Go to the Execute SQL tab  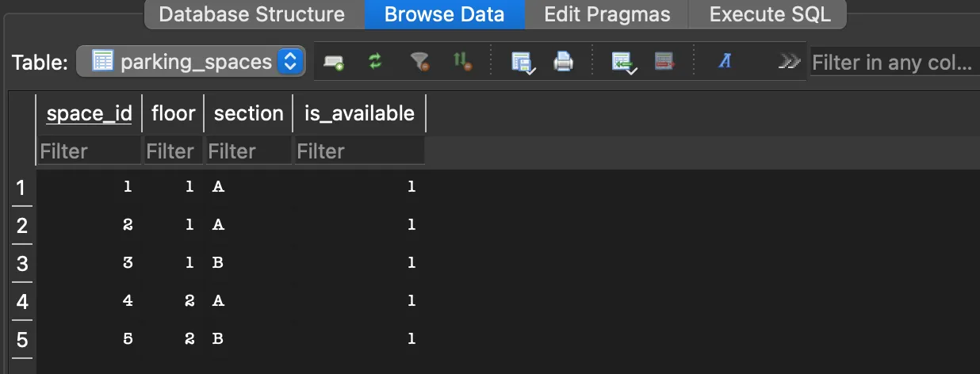click(x=770, y=14)
